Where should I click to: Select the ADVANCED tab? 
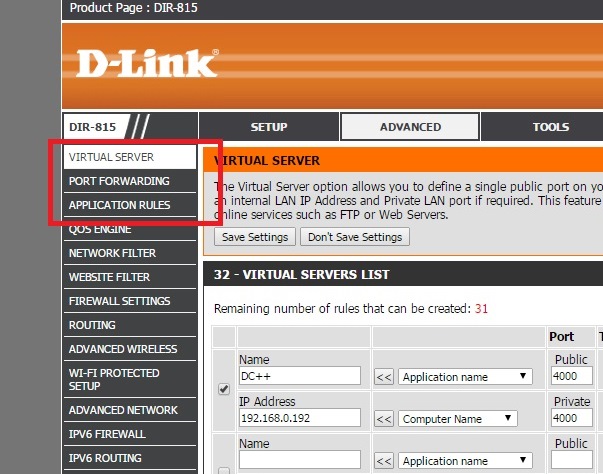point(410,127)
